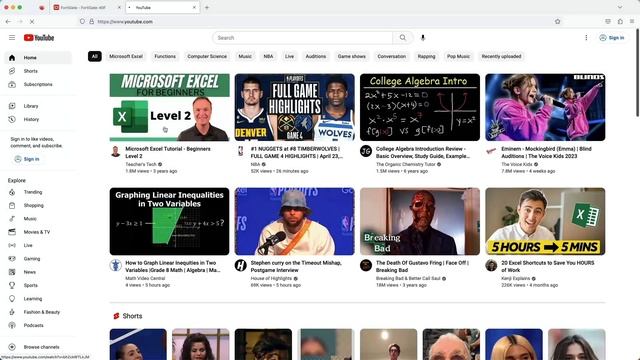Screen dimensions: 640x360
Task: Select the Pop Music filter chip
Action: (458, 56)
